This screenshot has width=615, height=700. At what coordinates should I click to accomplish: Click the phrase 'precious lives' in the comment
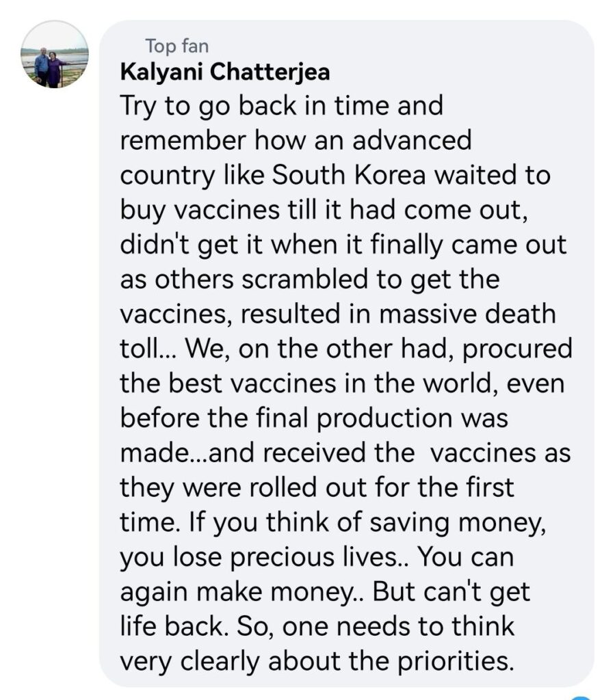[x=313, y=558]
